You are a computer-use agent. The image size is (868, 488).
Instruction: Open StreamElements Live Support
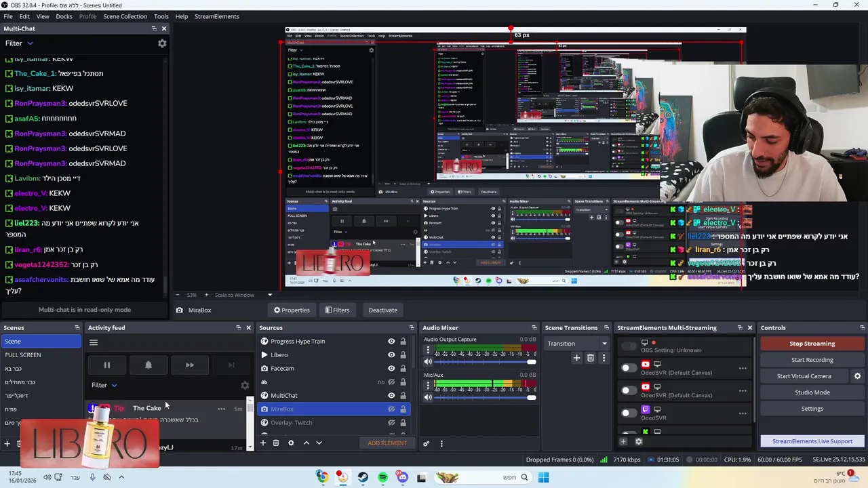tap(812, 441)
